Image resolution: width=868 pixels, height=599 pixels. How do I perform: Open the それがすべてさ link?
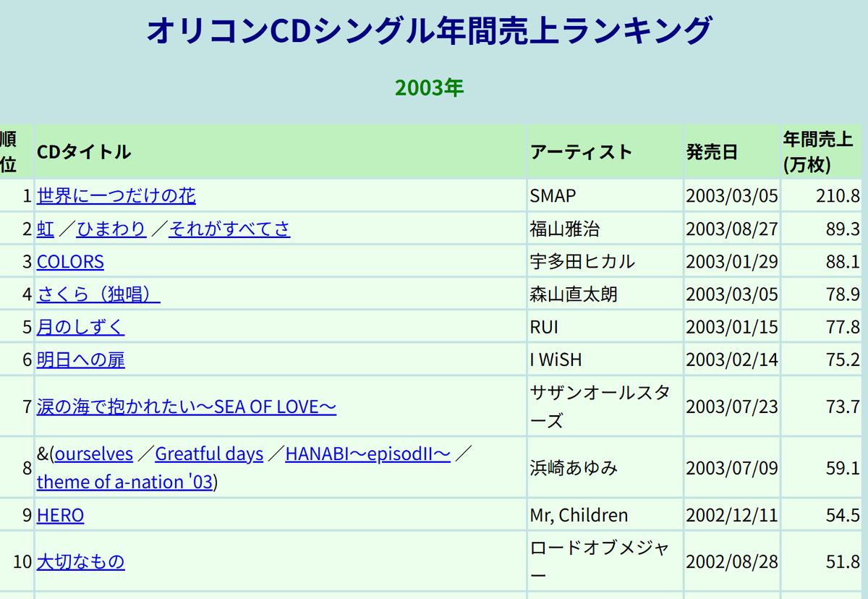click(x=229, y=229)
